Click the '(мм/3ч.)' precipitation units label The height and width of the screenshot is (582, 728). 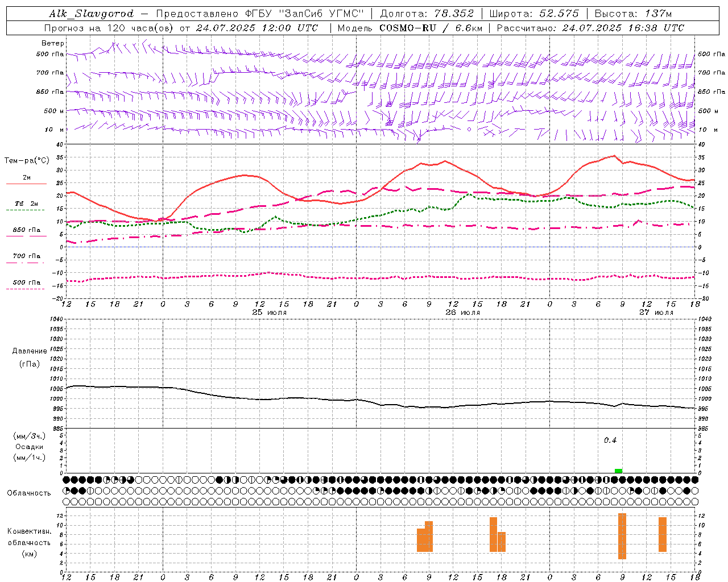(30, 436)
